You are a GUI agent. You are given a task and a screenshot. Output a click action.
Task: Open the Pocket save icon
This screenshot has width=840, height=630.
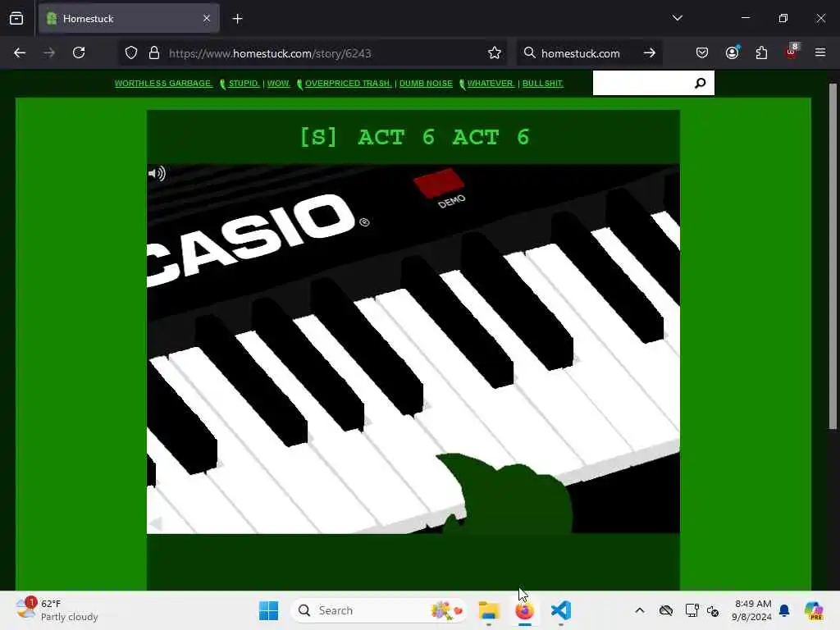[702, 53]
